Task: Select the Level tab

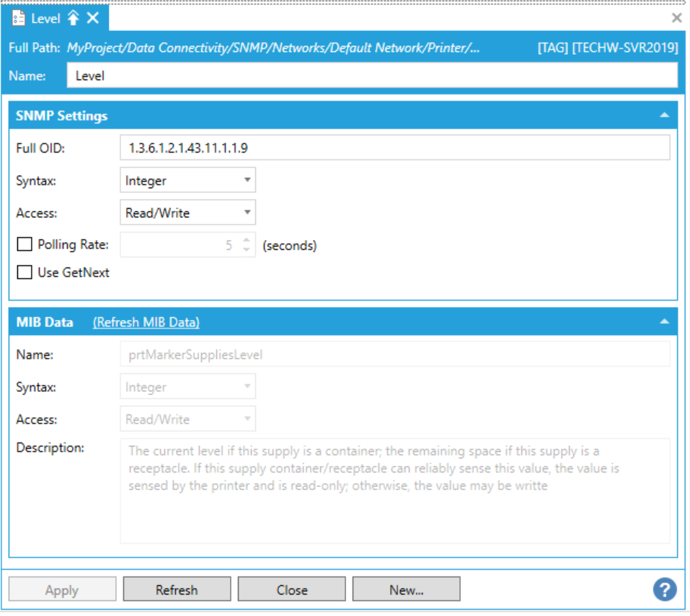Action: (45, 18)
